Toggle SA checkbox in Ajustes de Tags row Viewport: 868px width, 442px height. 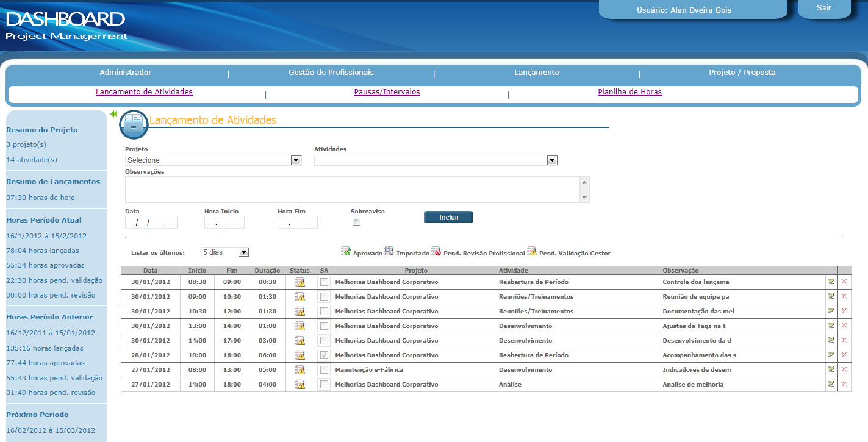(324, 326)
